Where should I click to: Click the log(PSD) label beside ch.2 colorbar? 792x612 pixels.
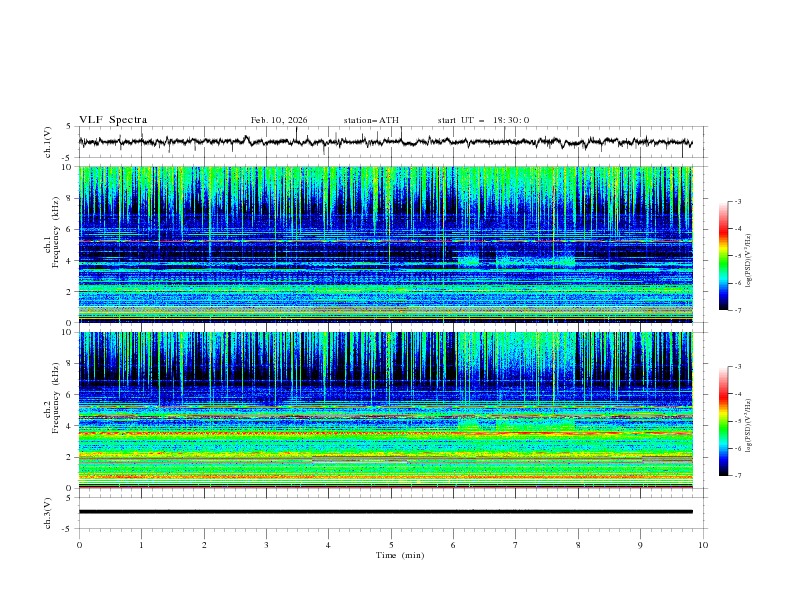click(749, 426)
